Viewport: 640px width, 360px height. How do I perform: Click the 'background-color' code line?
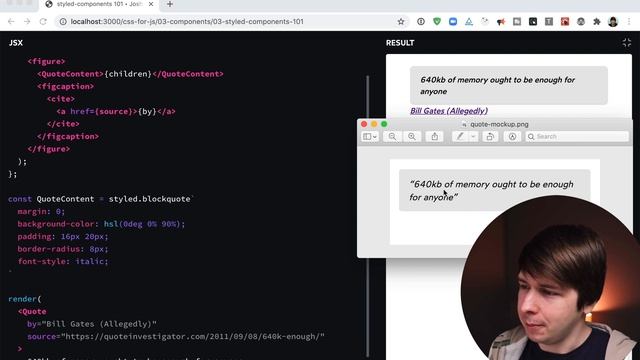[x=101, y=224]
